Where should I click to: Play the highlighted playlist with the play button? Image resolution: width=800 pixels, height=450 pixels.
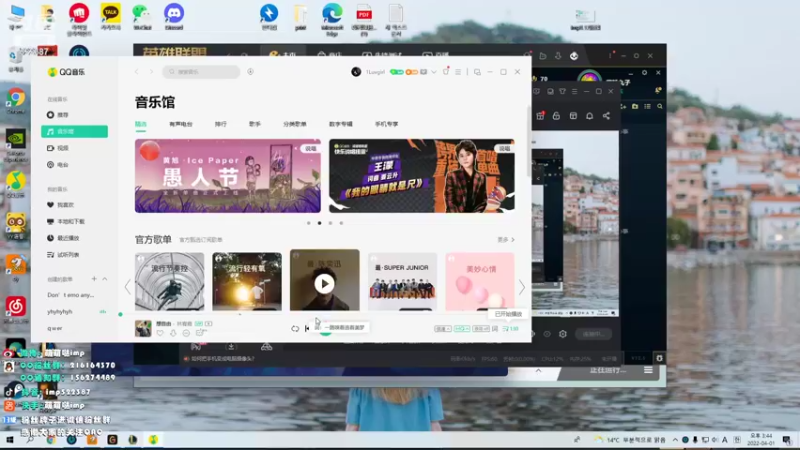[x=324, y=284]
